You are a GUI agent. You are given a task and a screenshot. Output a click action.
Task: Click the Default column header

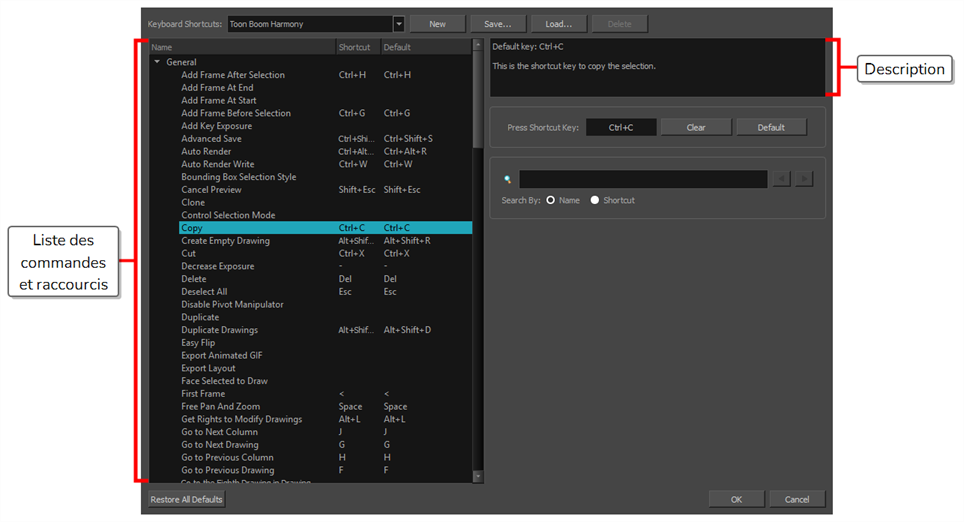(426, 47)
